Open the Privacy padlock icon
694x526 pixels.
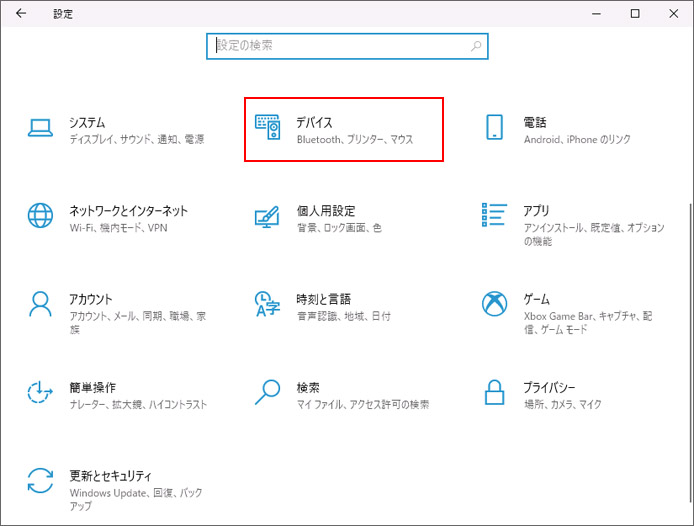[x=494, y=392]
